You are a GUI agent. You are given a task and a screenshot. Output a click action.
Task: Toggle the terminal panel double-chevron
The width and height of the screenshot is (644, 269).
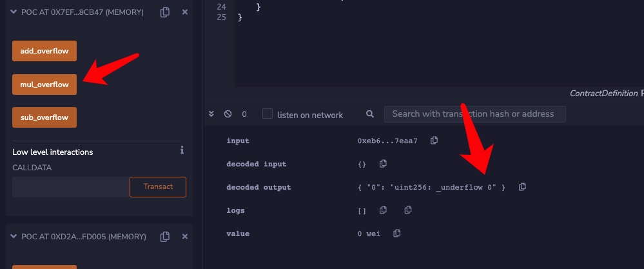[x=211, y=114]
